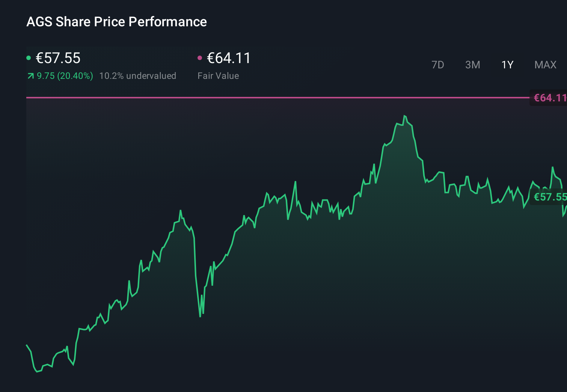Click the green current price dot indicator
Image resolution: width=567 pixels, height=392 pixels.
(x=29, y=57)
